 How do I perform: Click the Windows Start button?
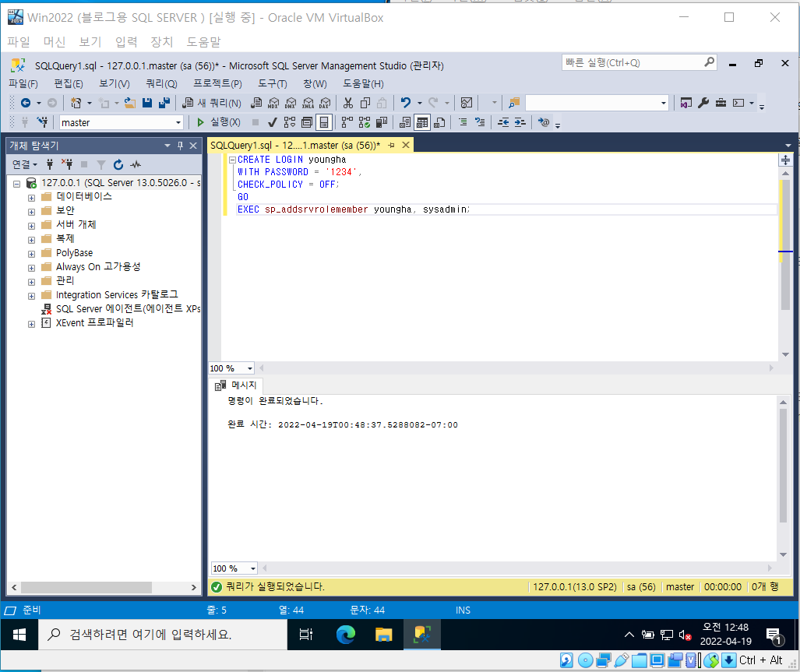(19, 635)
